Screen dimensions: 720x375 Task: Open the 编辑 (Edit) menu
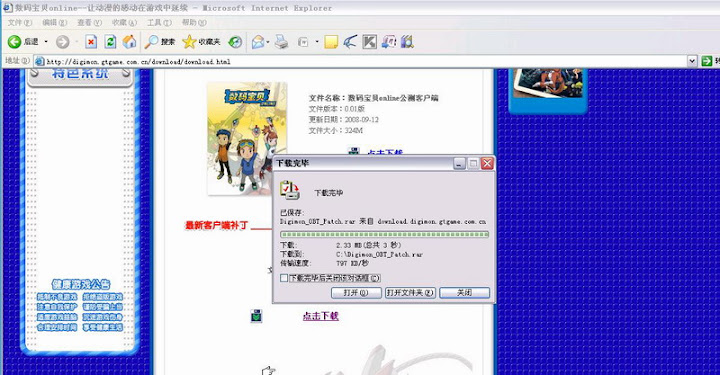(x=55, y=22)
